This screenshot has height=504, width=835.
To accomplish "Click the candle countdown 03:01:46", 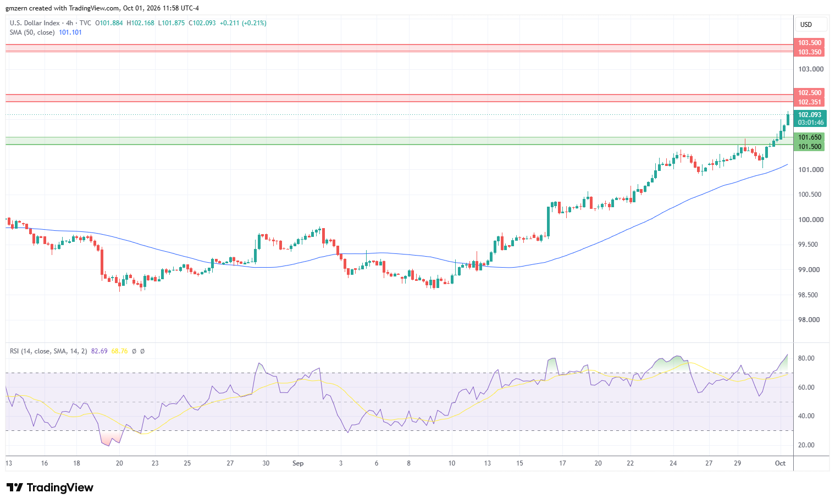I will [810, 123].
